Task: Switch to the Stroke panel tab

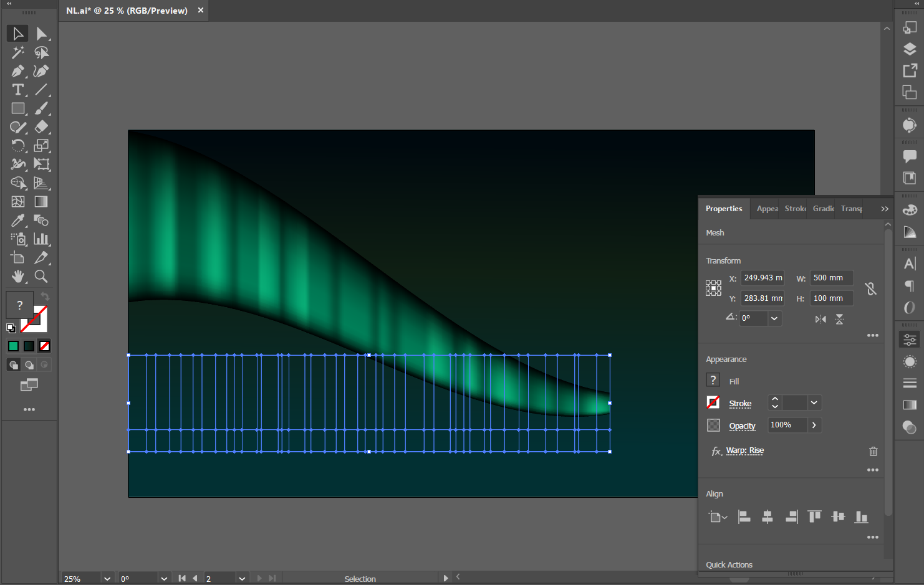Action: [796, 209]
